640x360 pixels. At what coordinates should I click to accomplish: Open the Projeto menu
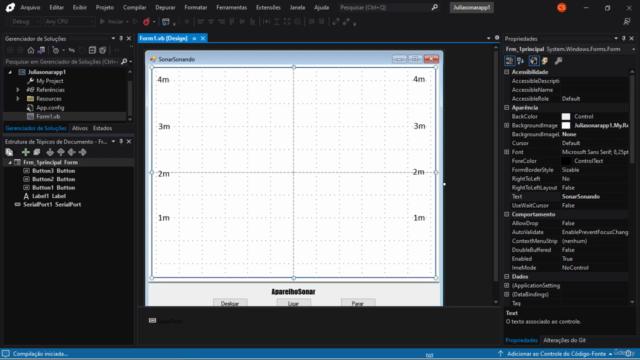tap(104, 7)
